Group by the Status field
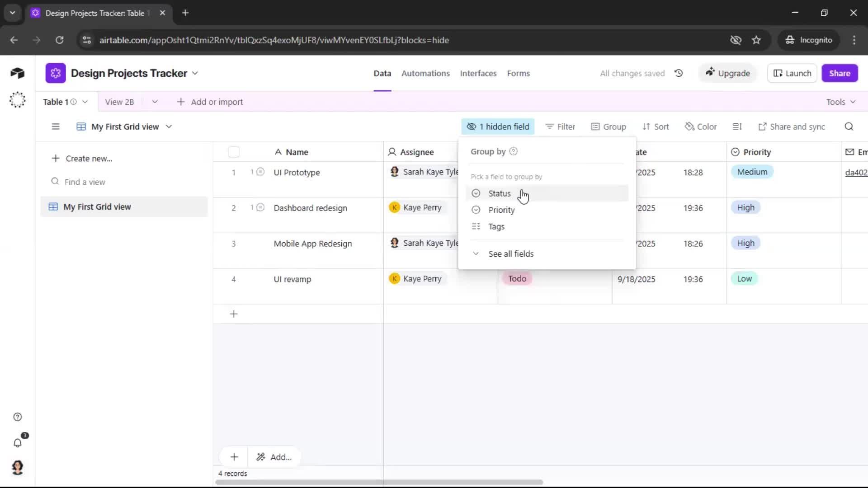The height and width of the screenshot is (488, 868). click(x=547, y=193)
